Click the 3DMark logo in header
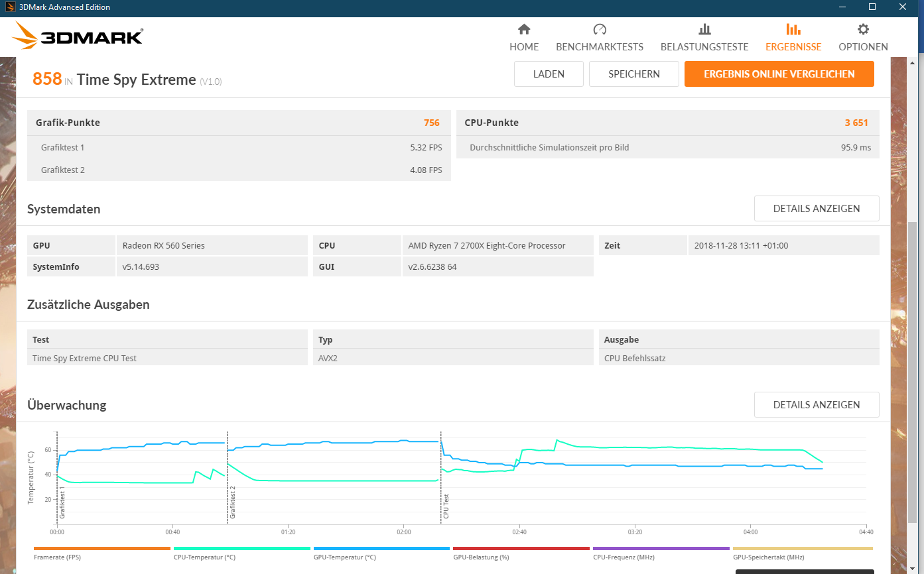This screenshot has height=574, width=924. (x=79, y=36)
